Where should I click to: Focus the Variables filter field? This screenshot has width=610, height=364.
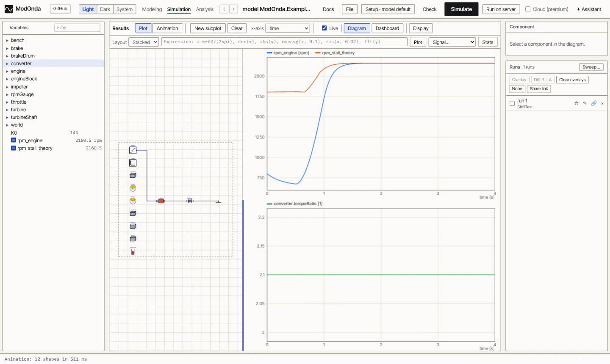[x=77, y=28]
